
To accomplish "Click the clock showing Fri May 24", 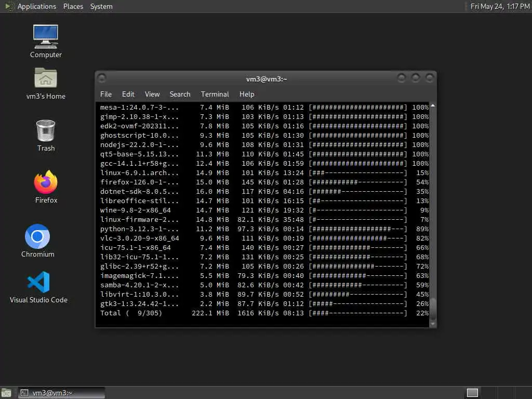I will pyautogui.click(x=500, y=6).
